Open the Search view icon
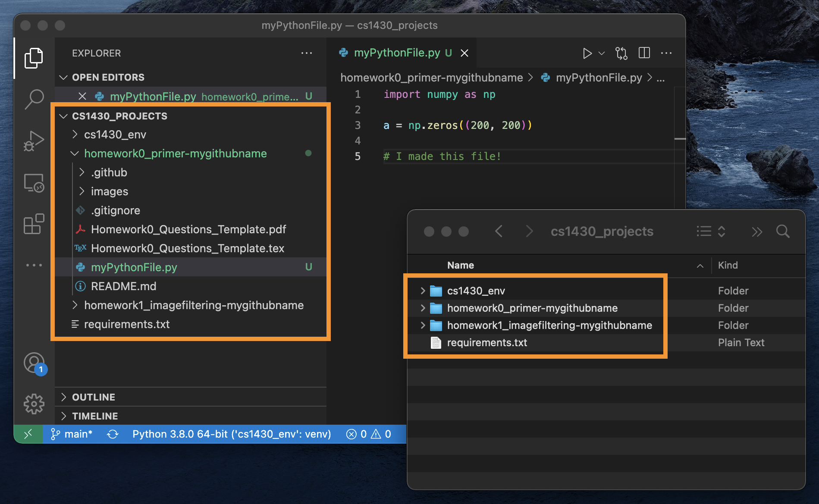The height and width of the screenshot is (504, 819). 34,99
